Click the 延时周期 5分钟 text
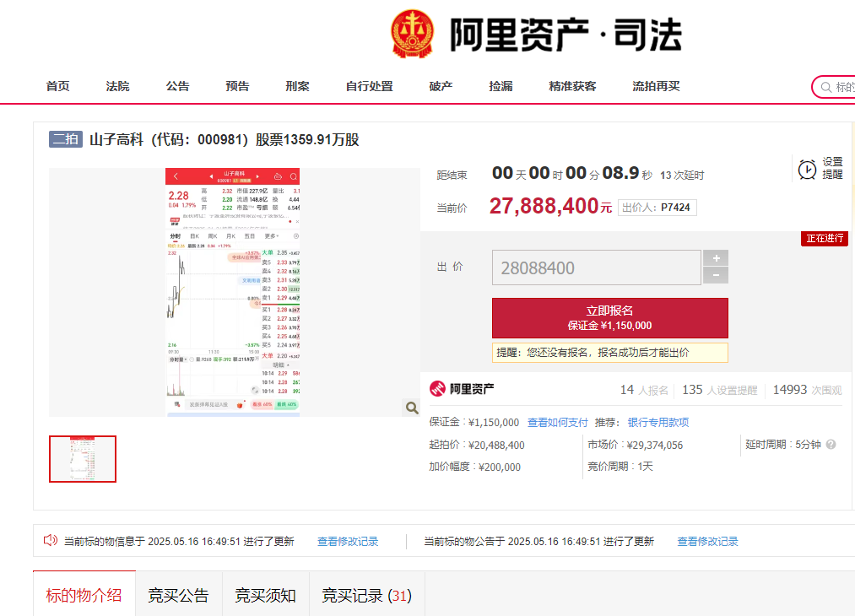The height and width of the screenshot is (616, 855). 783,445
